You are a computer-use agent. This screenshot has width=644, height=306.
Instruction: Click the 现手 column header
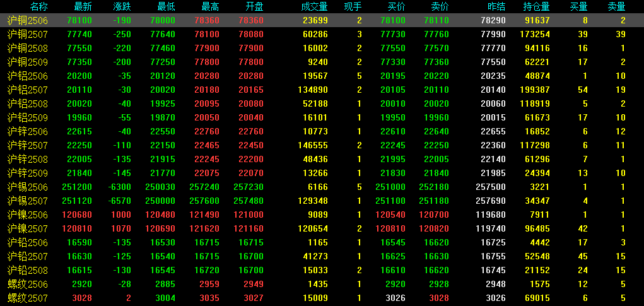(x=353, y=6)
